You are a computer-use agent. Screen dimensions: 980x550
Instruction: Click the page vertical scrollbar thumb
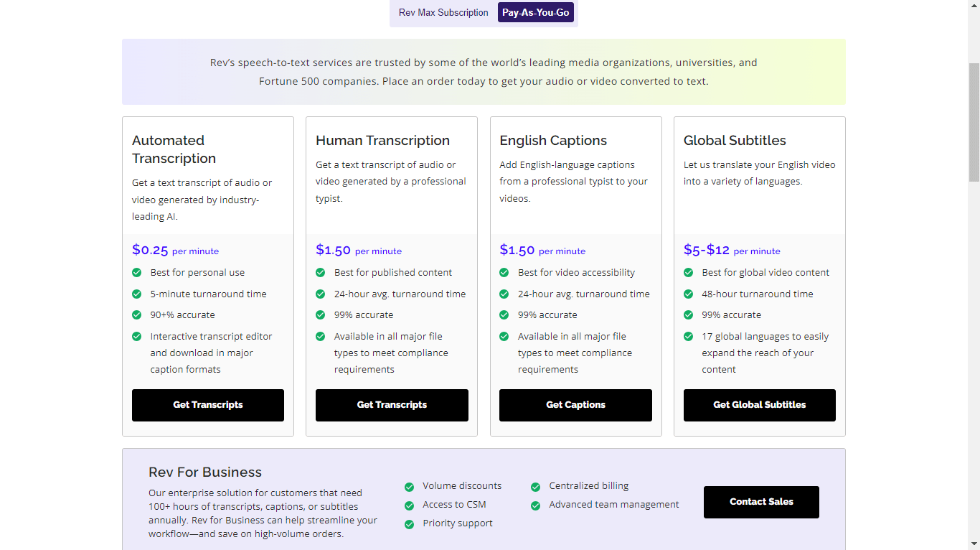pos(974,122)
